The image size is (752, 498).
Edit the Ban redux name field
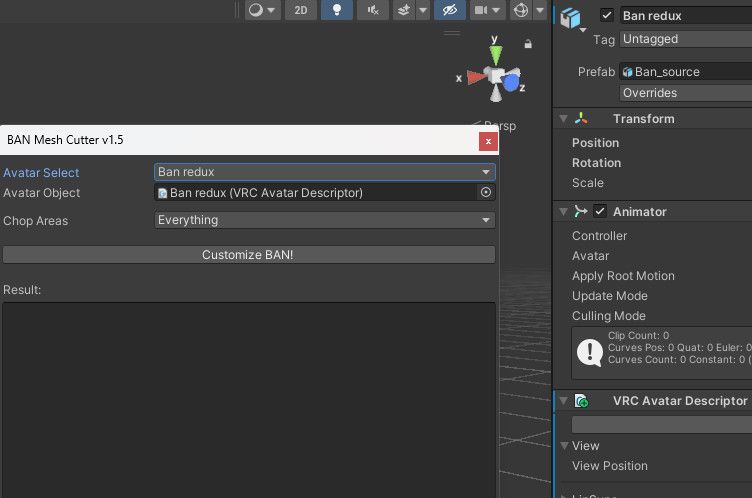coord(686,15)
